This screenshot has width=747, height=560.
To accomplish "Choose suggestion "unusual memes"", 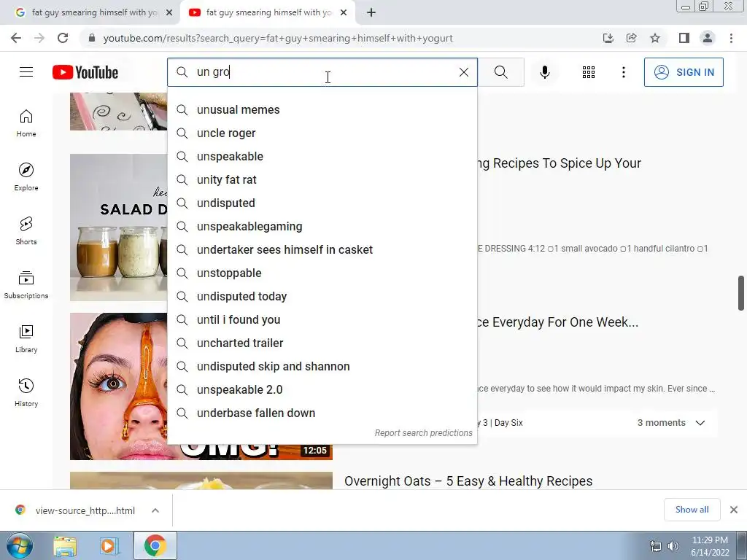I will tap(322, 109).
